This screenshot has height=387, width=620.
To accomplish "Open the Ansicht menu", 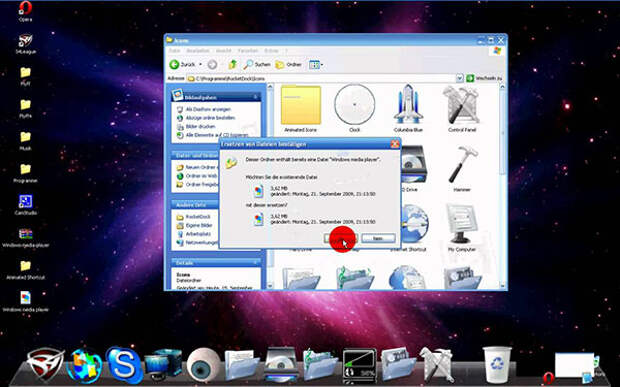I will (223, 51).
